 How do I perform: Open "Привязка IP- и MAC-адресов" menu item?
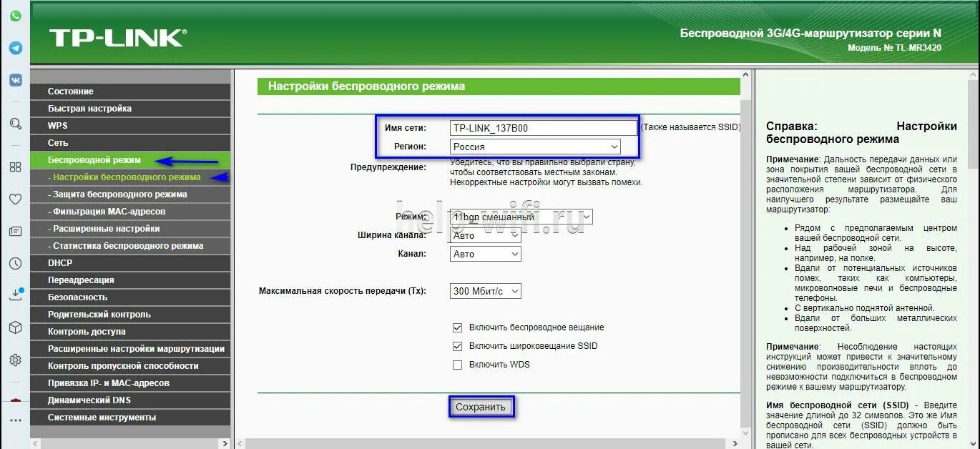click(130, 383)
